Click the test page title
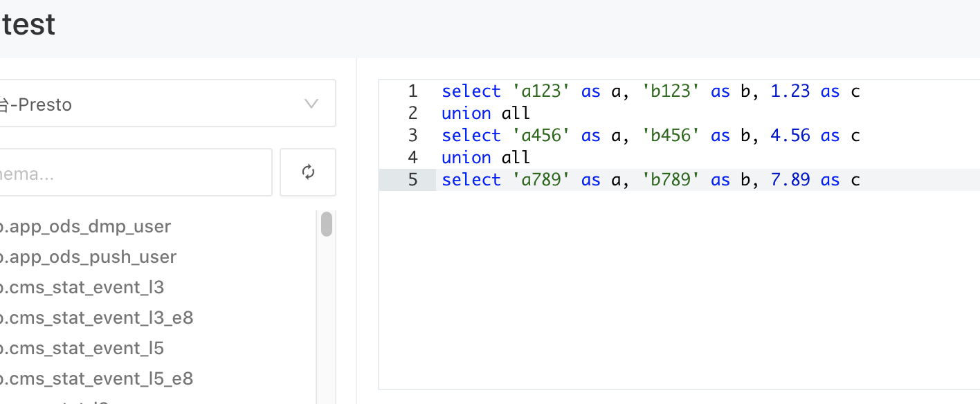980x404 pixels. click(28, 24)
